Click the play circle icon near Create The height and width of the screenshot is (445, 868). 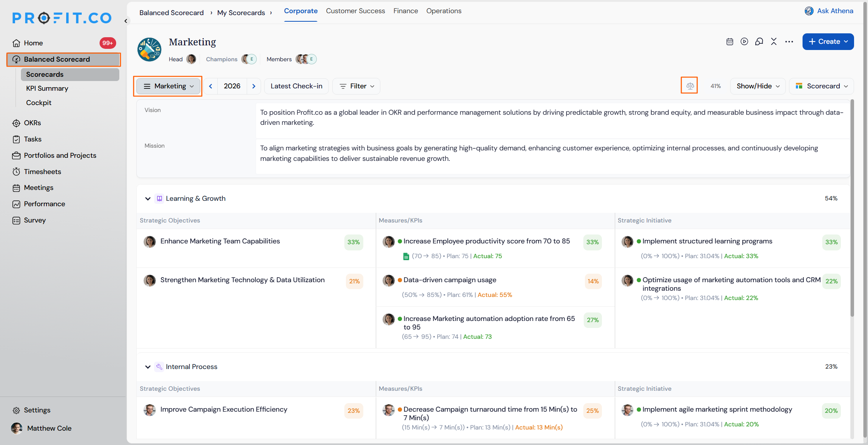[744, 41]
